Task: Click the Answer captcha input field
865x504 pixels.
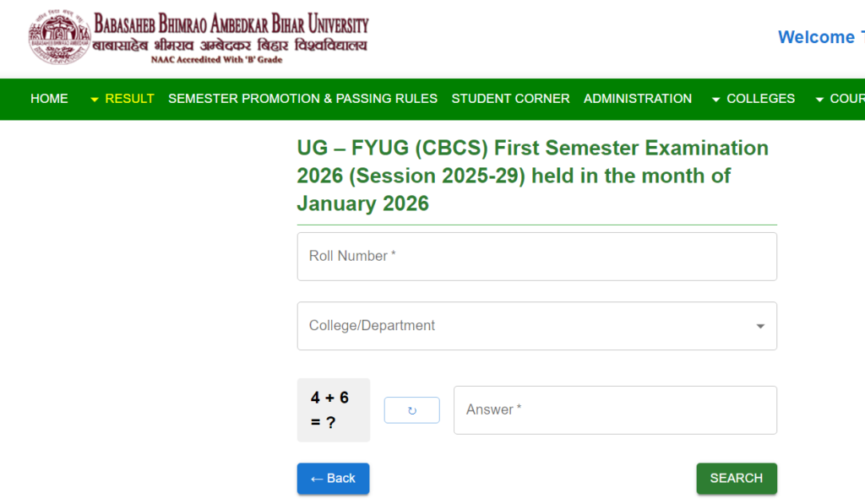Action: (x=615, y=409)
